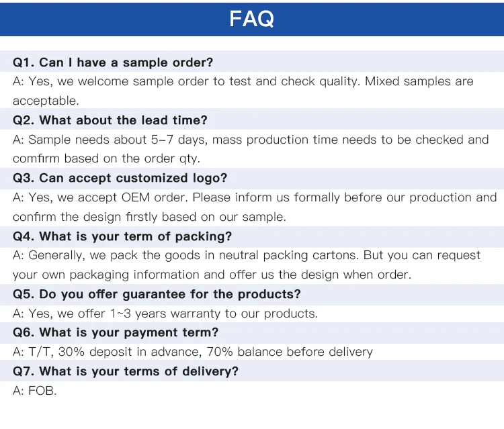Click the 5-7 days sample answer
Viewport: 504px width, 429px height.
(x=251, y=140)
